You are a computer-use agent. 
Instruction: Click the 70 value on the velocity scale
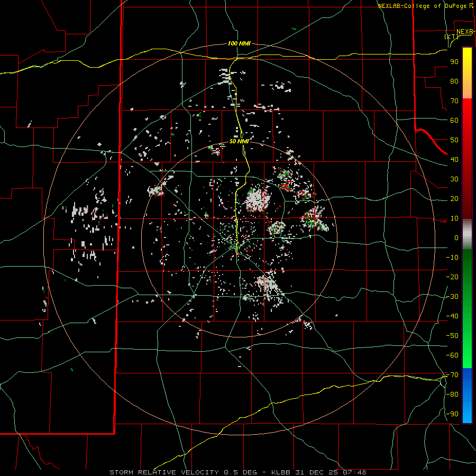454,101
